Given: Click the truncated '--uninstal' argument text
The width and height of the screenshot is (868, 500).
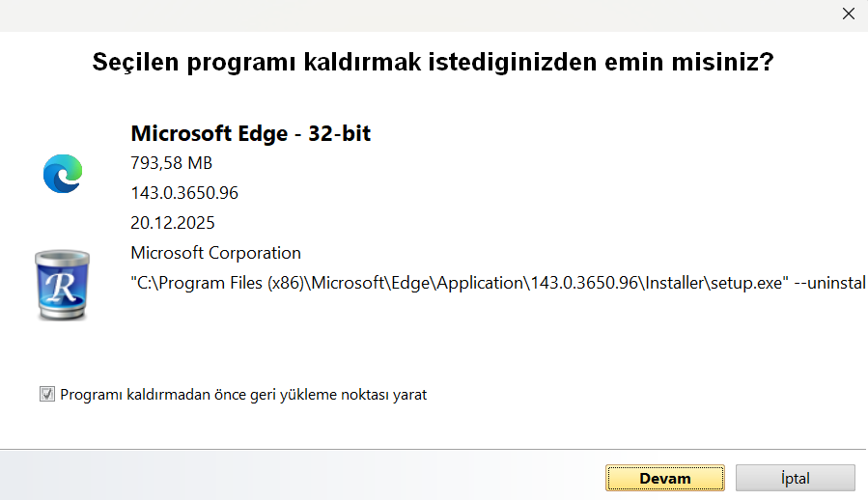Looking at the screenshot, I should tap(828, 283).
